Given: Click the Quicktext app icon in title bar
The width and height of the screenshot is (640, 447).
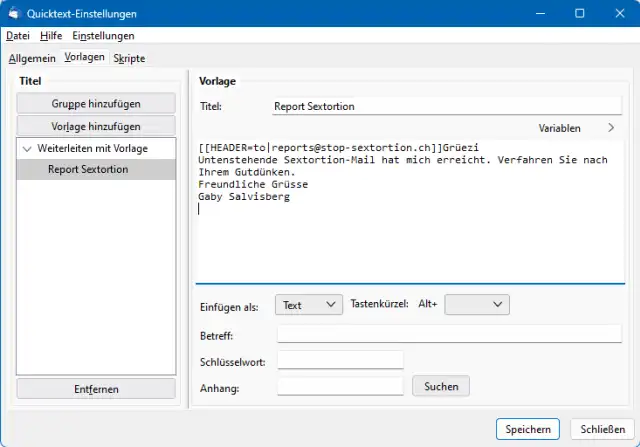Looking at the screenshot, I should pyautogui.click(x=14, y=14).
